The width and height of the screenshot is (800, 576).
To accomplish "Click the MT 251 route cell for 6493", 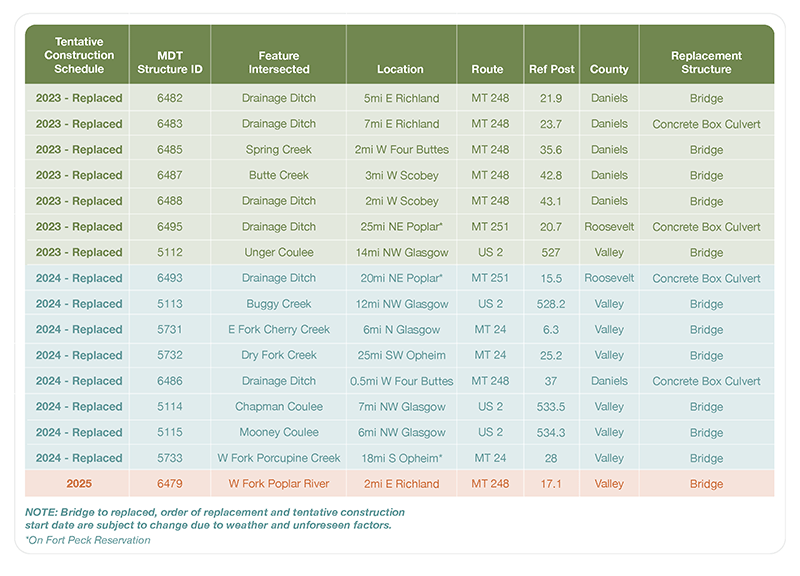I will click(488, 278).
